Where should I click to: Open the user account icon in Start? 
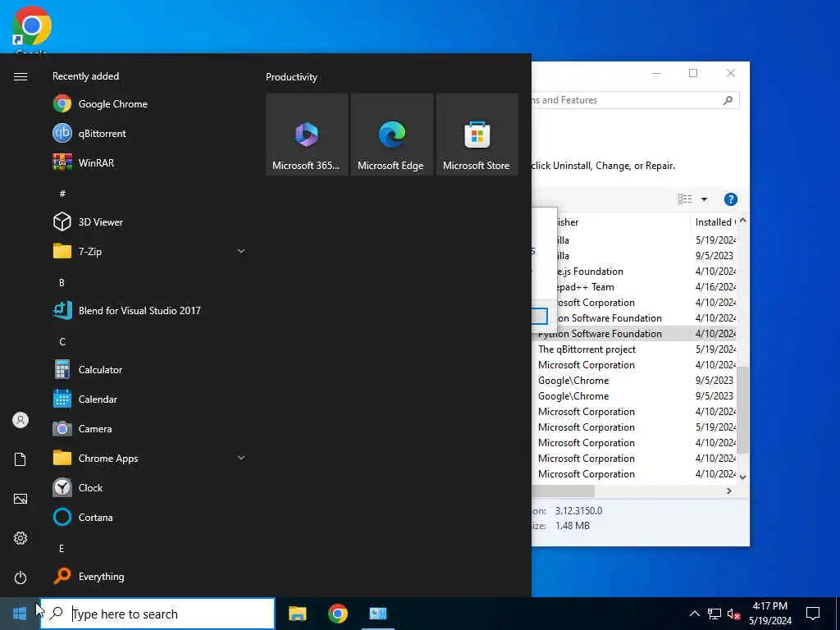(21, 420)
